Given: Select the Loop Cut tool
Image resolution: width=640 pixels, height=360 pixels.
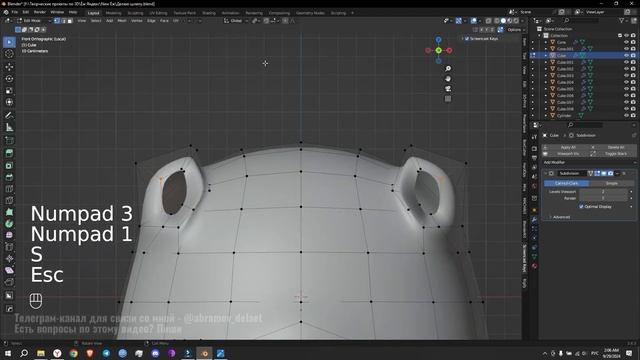Looking at the screenshot, I should 9,189.
